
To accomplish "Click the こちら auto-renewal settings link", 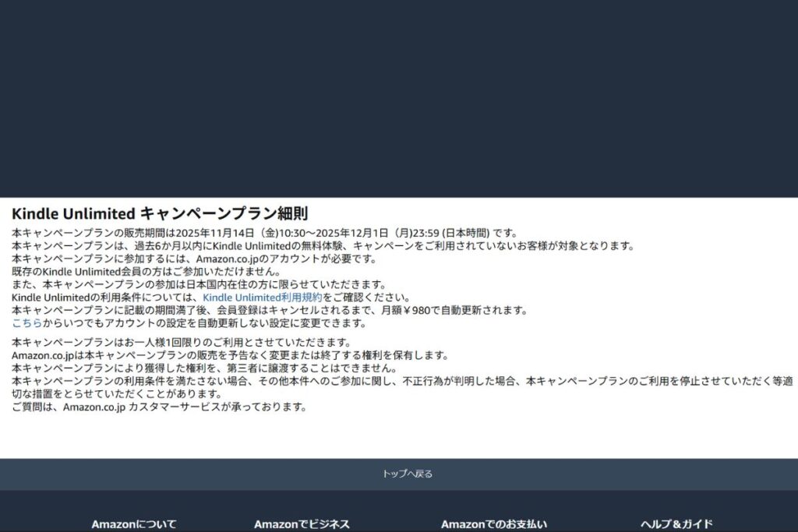I will 26,323.
